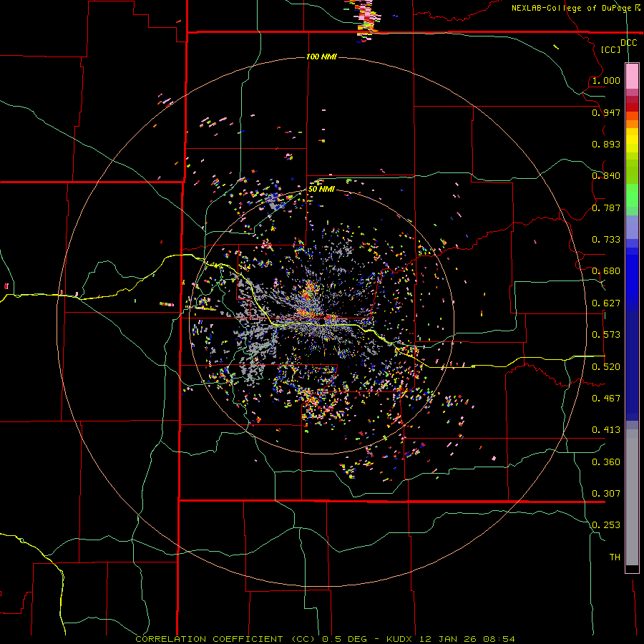644x644 pixels.
Task: Click the 0.627 legend value
Action: coord(606,303)
